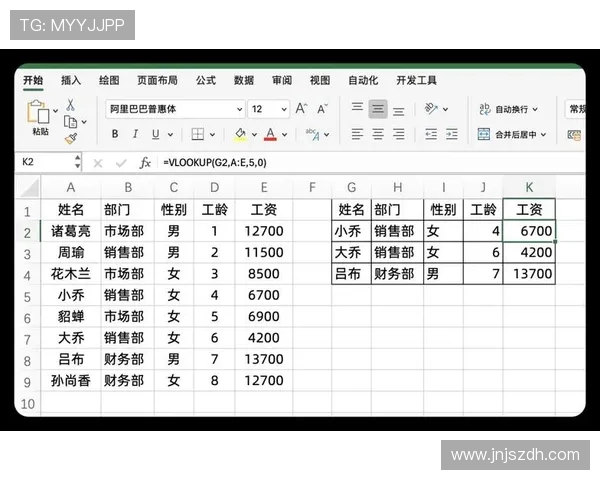This screenshot has width=600, height=480.
Task: Select cell G4 containing 吕布
Action: (x=351, y=274)
